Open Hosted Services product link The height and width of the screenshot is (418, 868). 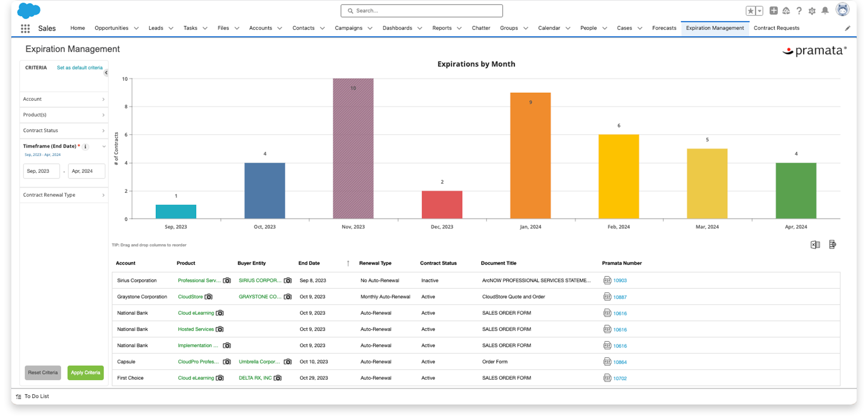(196, 329)
